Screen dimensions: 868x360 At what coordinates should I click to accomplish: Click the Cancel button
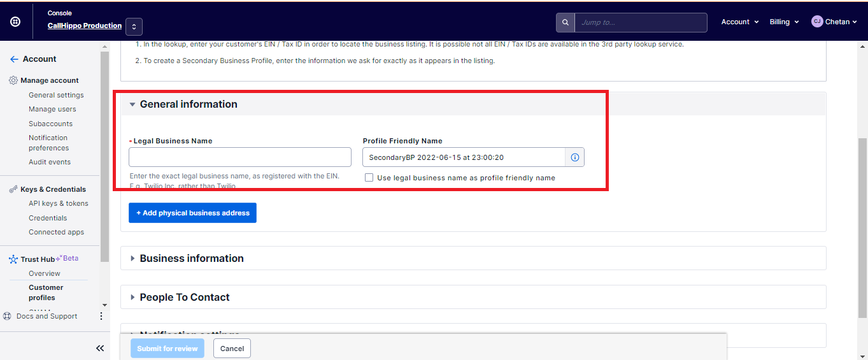point(232,349)
